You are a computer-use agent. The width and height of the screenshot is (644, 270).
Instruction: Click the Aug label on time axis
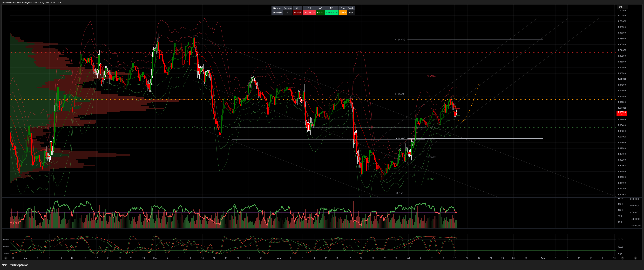(x=543, y=258)
